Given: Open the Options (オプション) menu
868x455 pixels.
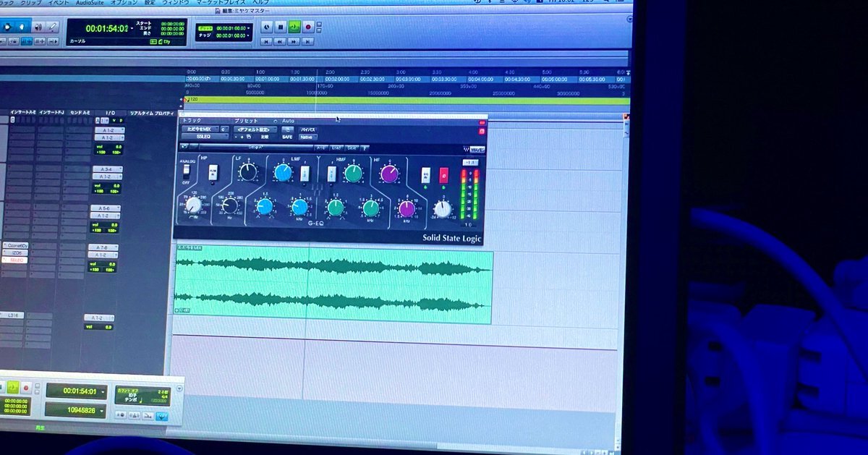Looking at the screenshot, I should [124, 2].
